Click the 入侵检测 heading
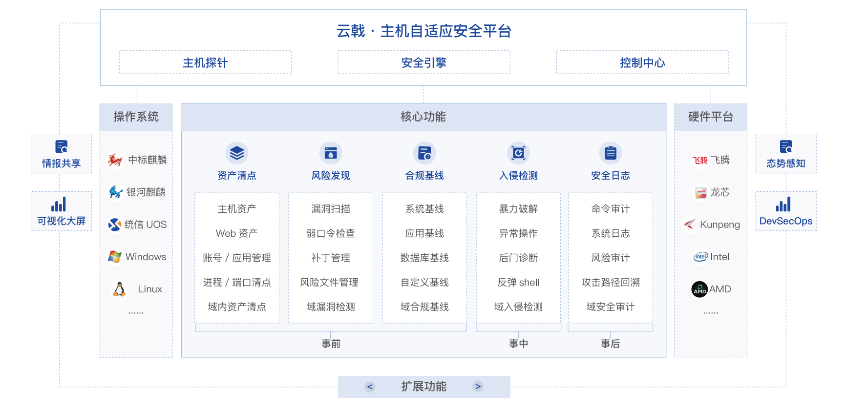The height and width of the screenshot is (410, 868). pyautogui.click(x=518, y=176)
